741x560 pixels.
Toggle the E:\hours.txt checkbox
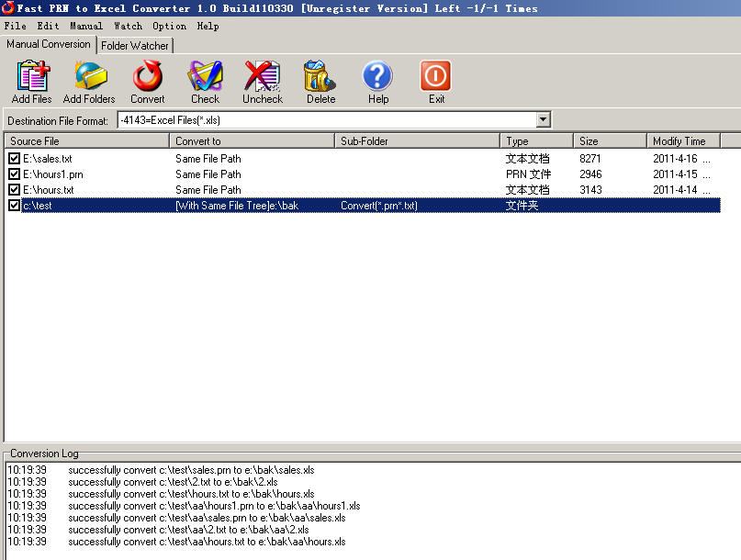tap(14, 189)
